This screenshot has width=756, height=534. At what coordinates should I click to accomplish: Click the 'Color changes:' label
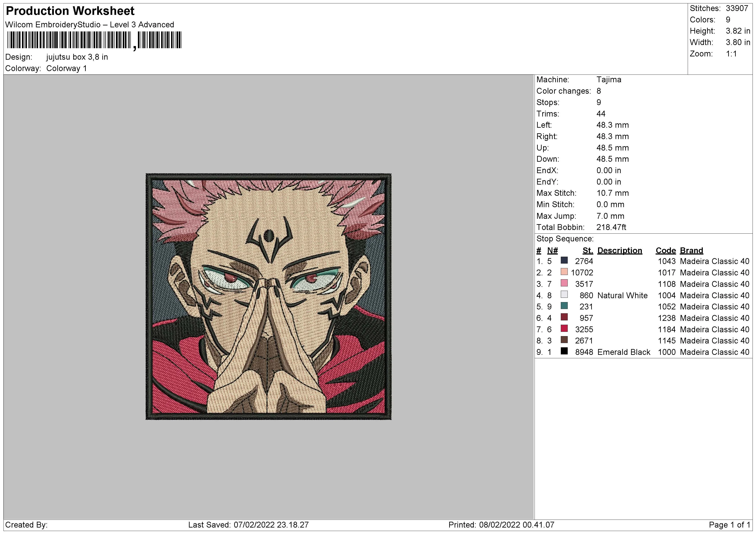(x=564, y=91)
